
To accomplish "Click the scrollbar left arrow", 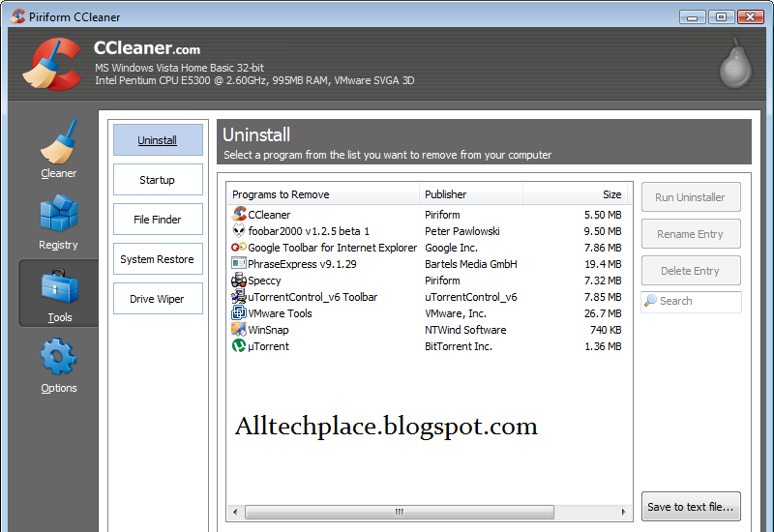I will [x=235, y=512].
